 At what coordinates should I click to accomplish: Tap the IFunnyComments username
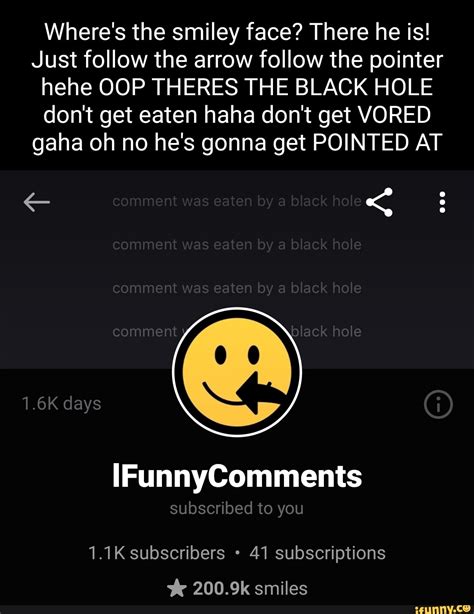click(237, 476)
